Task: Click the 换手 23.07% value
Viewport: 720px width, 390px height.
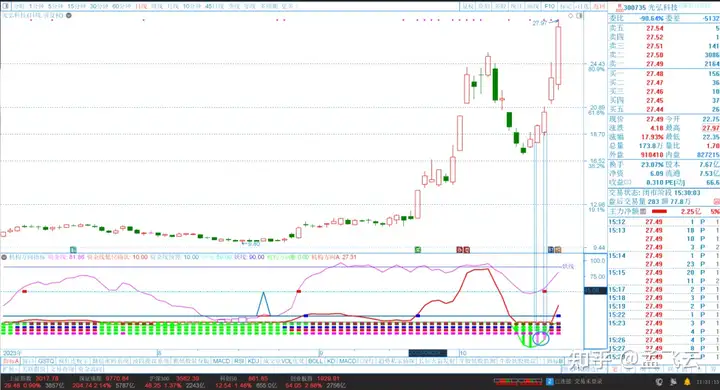Action: coord(652,164)
